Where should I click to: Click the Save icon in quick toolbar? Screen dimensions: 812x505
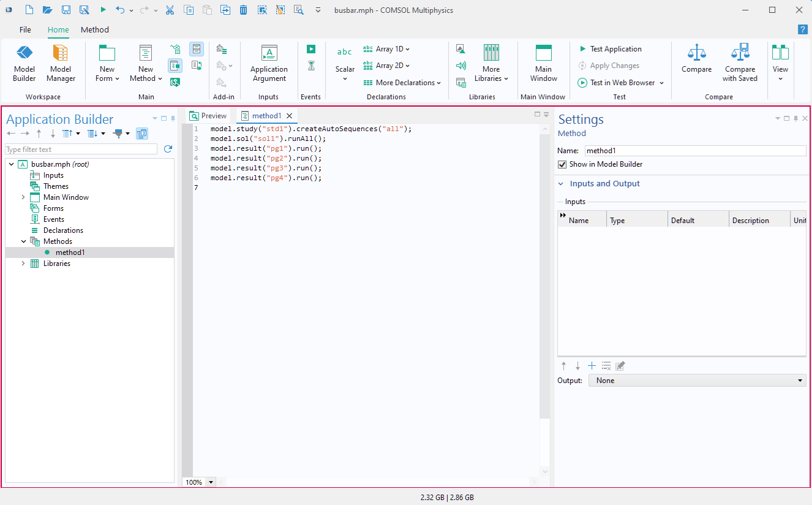click(66, 10)
